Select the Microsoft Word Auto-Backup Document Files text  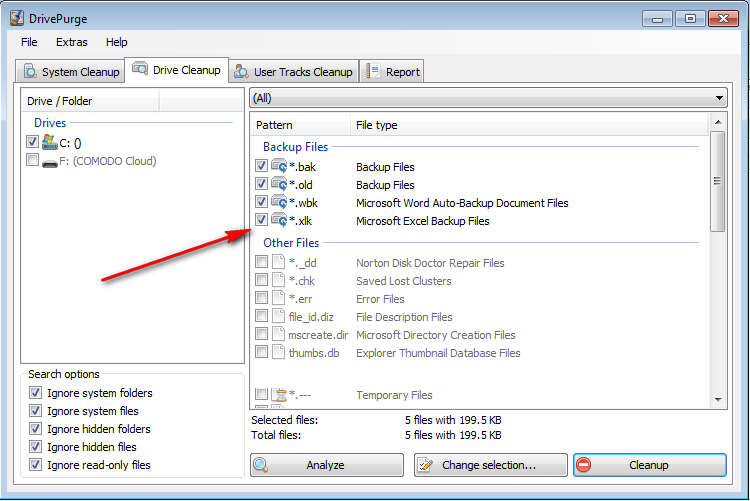tap(462, 203)
